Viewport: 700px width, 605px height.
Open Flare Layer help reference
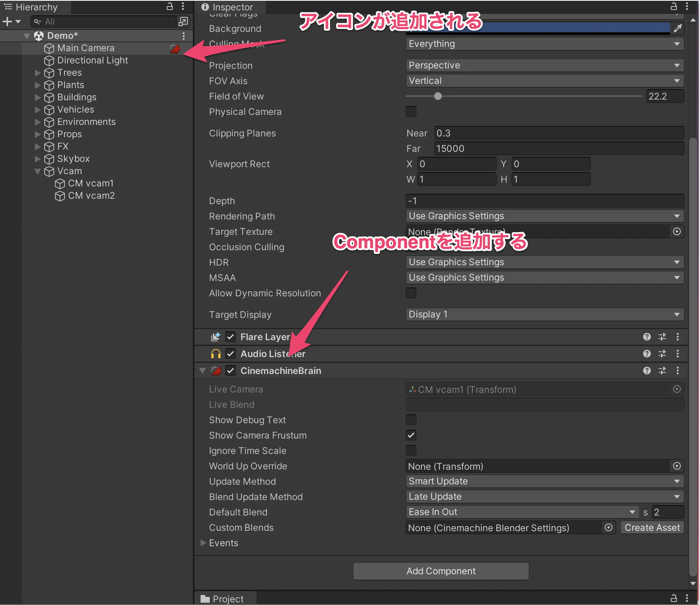click(647, 337)
